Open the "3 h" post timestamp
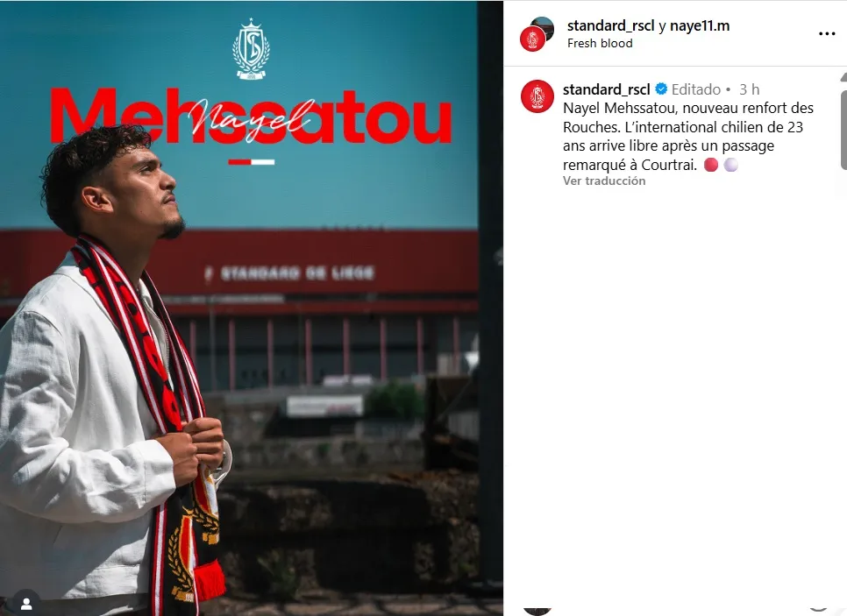 [749, 89]
